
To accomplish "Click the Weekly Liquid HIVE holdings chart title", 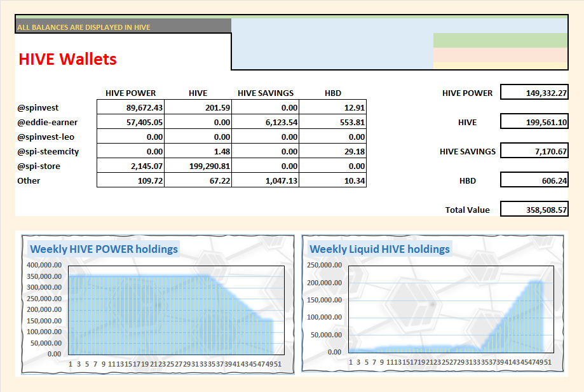I will tap(379, 249).
